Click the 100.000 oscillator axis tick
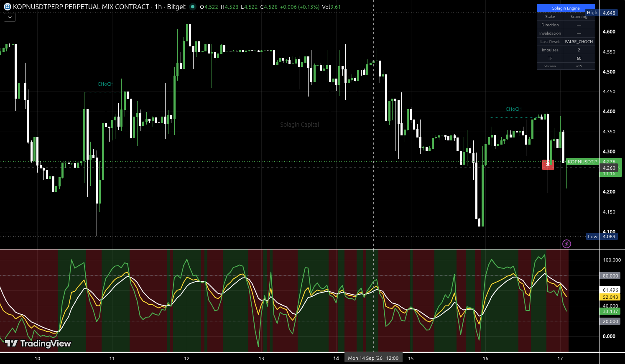The height and width of the screenshot is (364, 625). (611, 260)
